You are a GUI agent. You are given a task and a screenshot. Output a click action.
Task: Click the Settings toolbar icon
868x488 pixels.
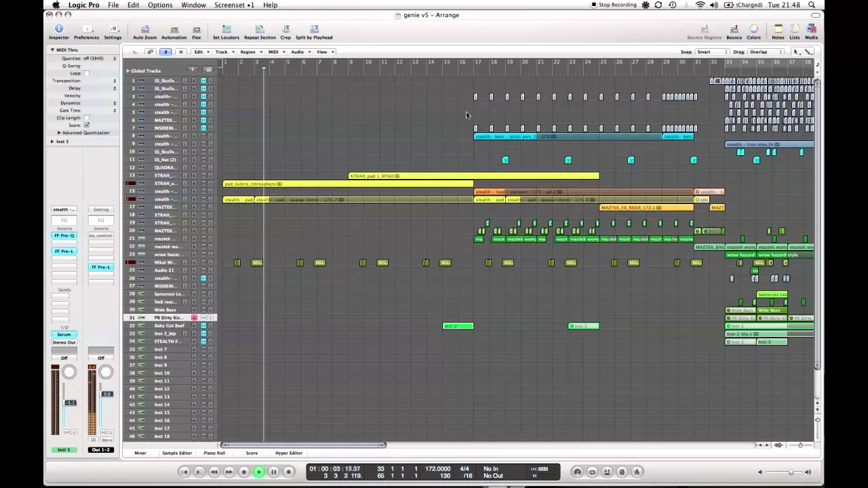pos(113,28)
